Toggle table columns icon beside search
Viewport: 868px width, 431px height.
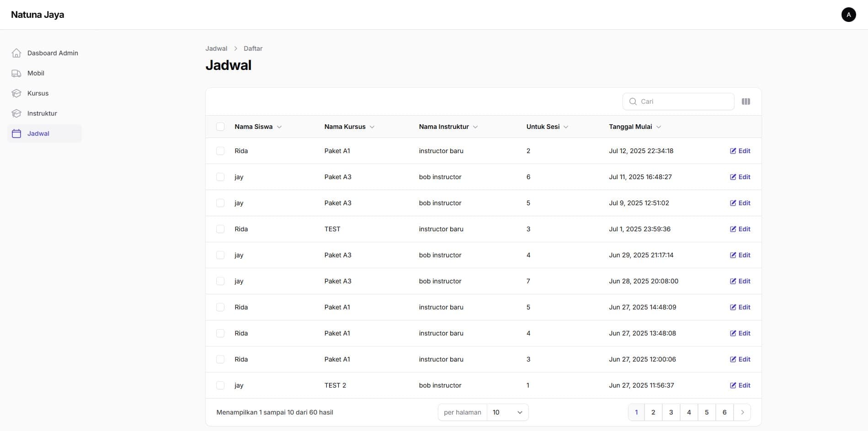point(746,101)
